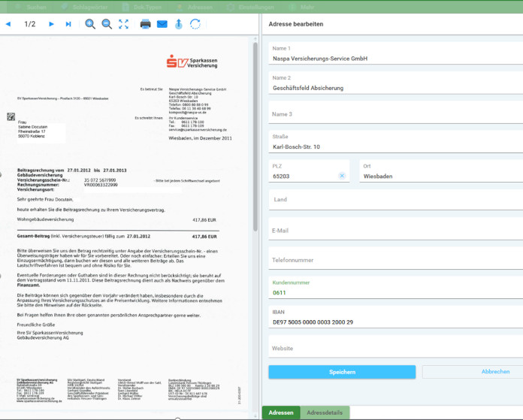The image size is (523, 420).
Task: Open the Einstellungen menu
Action: 250,7
